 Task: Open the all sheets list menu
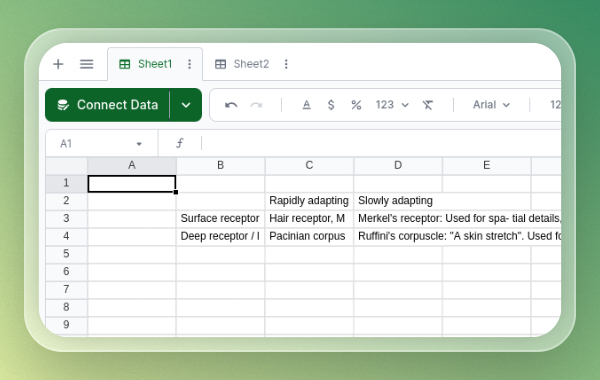pos(86,64)
